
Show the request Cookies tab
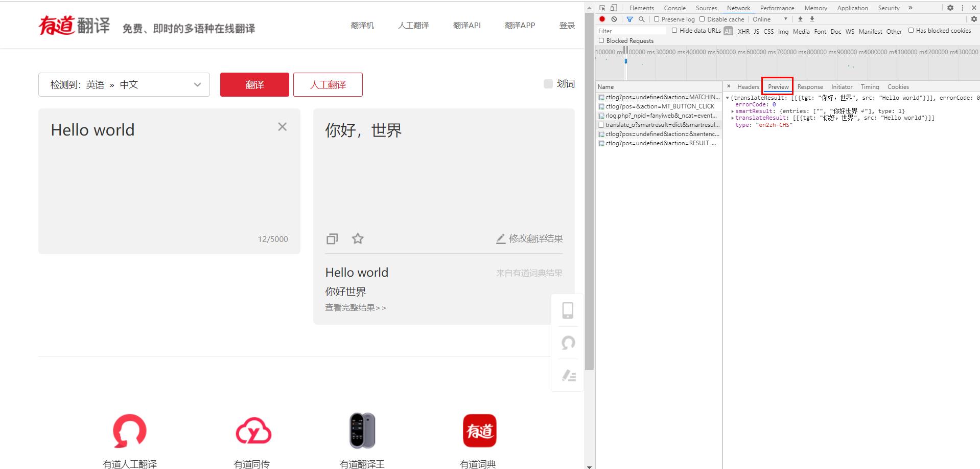click(x=898, y=86)
